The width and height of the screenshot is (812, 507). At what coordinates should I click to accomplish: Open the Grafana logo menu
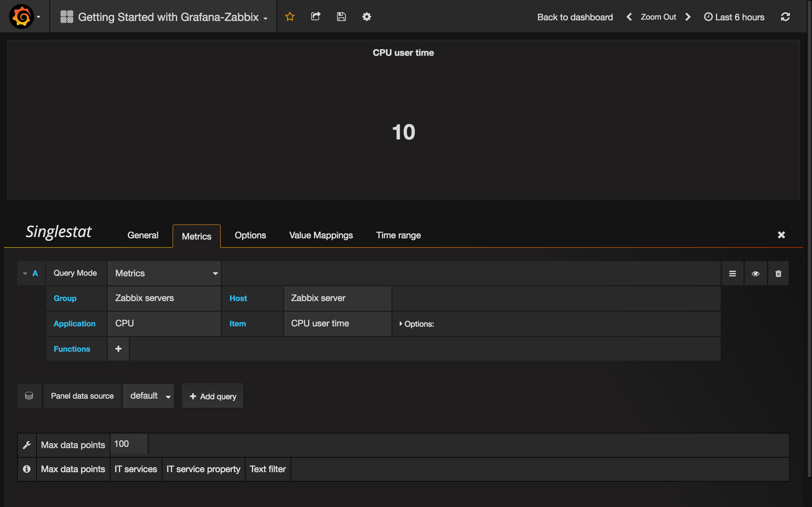22,16
